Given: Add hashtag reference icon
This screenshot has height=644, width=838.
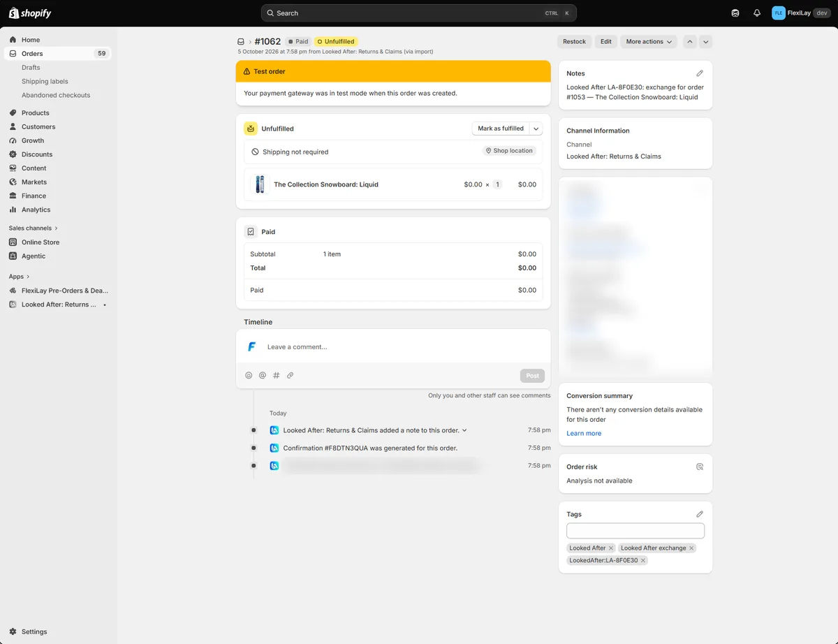Looking at the screenshot, I should click(x=277, y=376).
